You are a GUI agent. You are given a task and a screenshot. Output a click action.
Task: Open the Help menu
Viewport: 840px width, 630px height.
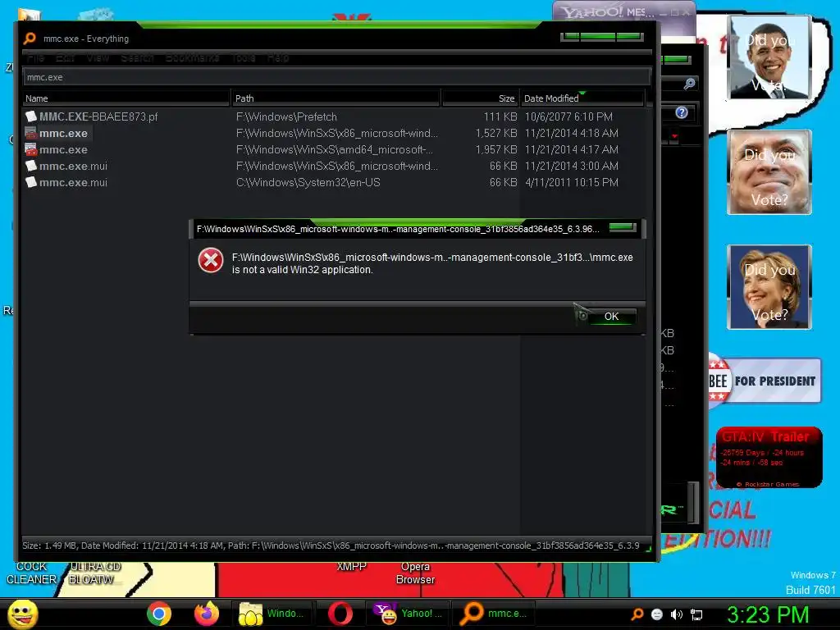point(278,58)
